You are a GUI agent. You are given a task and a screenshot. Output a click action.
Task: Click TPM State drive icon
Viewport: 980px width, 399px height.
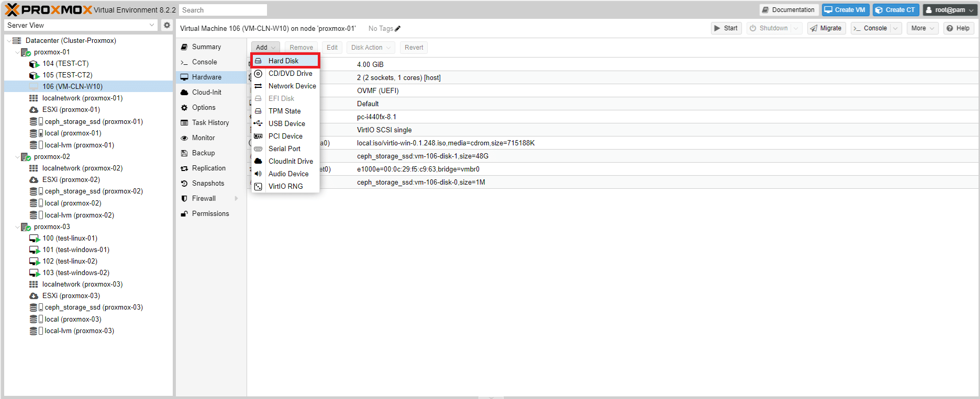coord(258,111)
